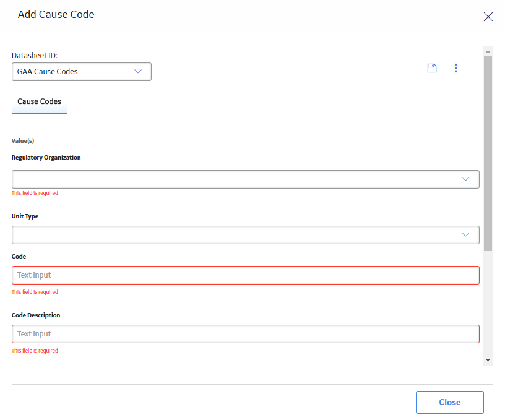This screenshot has height=420, width=505.
Task: Click the Value(s) section heading
Action: click(23, 140)
